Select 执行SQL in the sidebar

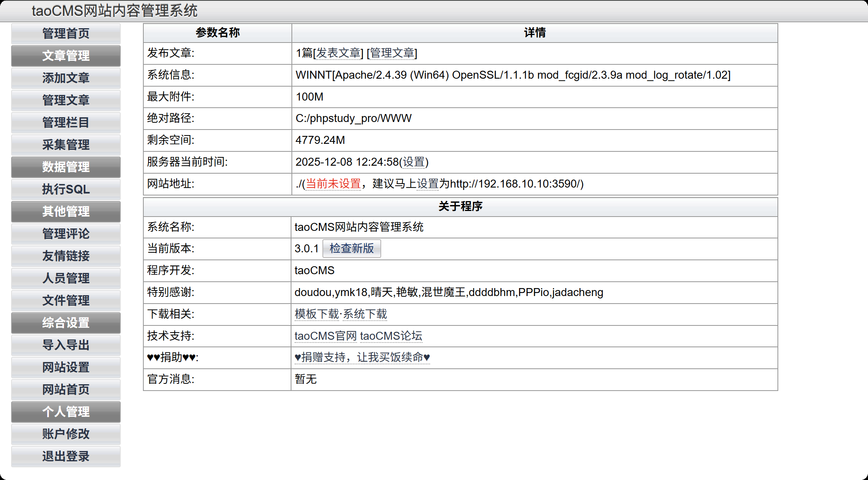(x=66, y=189)
